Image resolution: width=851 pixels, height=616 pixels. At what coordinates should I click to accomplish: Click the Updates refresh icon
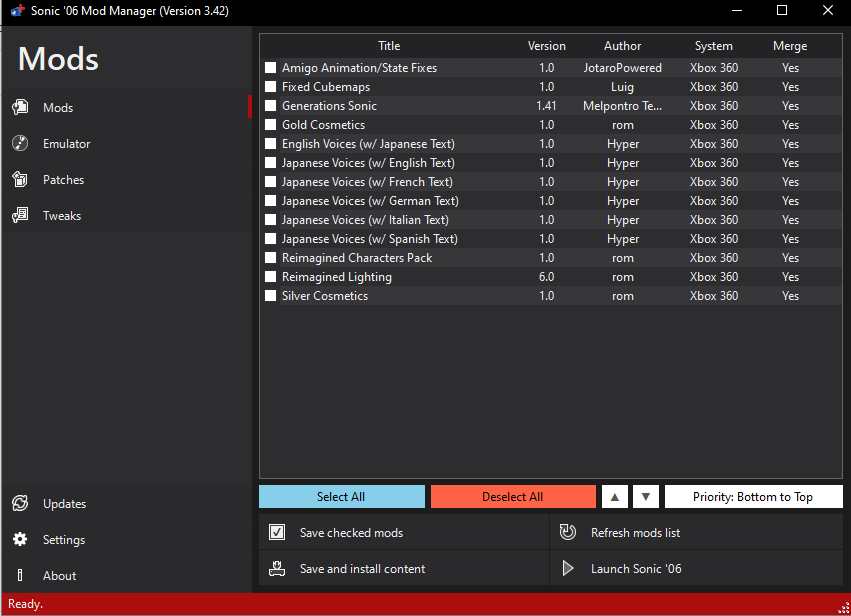[x=20, y=503]
